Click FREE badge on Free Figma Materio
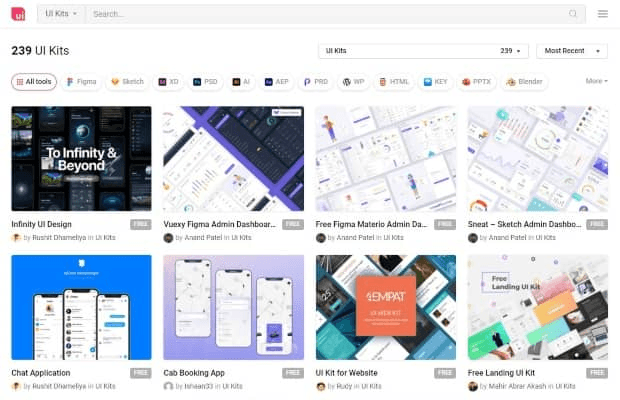This screenshot has height=400, width=620. [445, 225]
